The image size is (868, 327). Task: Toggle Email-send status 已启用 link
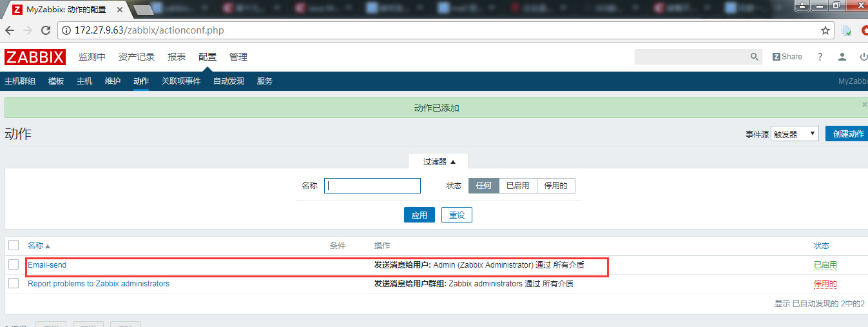coord(825,265)
